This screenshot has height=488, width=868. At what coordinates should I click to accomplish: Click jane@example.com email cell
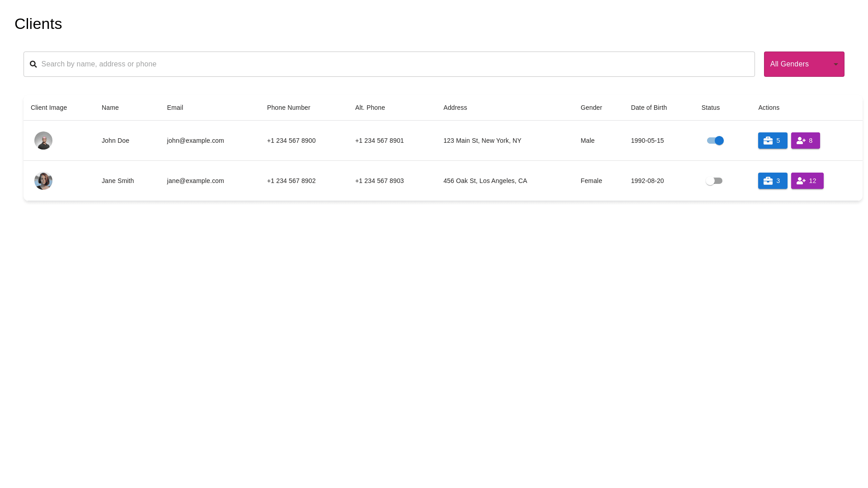pyautogui.click(x=195, y=181)
